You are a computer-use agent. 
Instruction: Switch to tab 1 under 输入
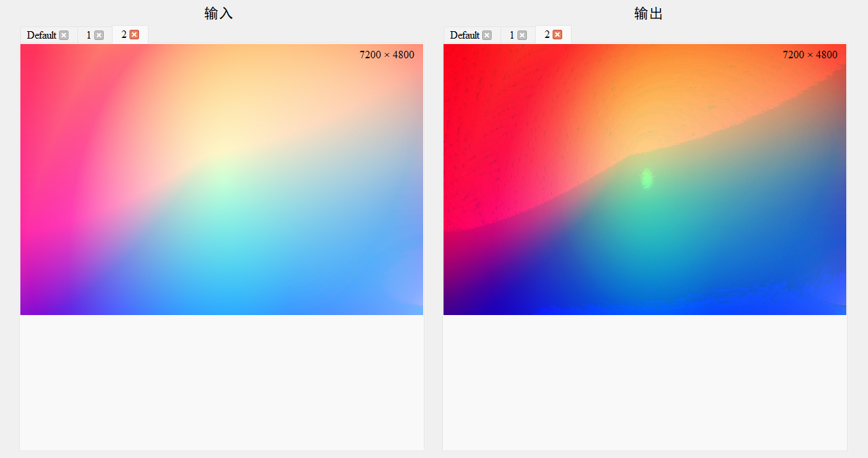coord(89,35)
